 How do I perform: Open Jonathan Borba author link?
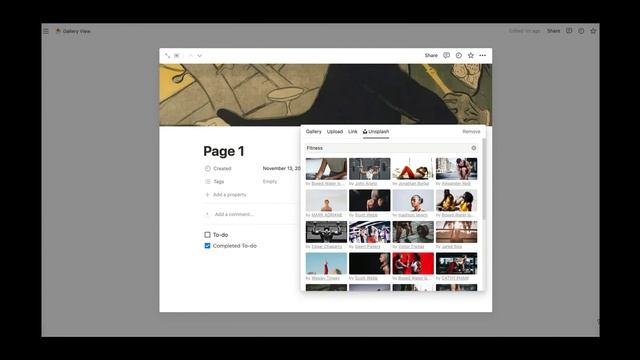[413, 184]
